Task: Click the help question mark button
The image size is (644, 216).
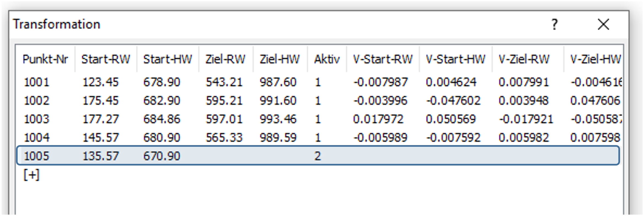Action: [554, 25]
